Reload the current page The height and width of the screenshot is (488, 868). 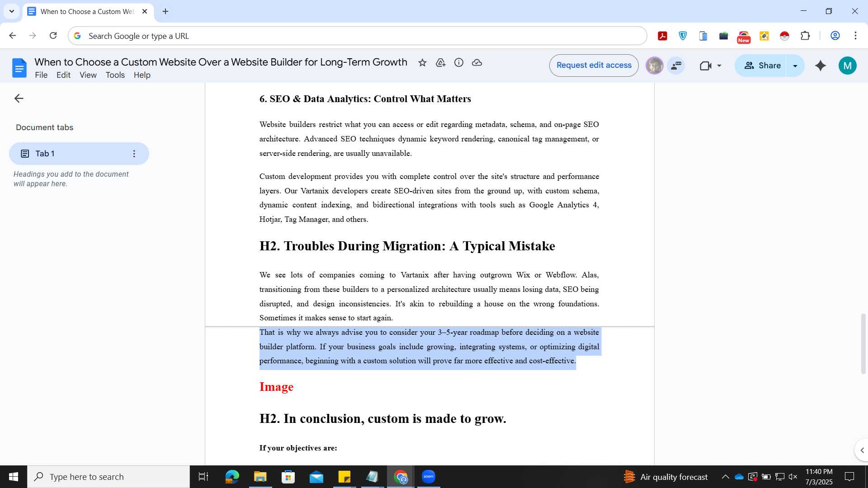coord(53,36)
